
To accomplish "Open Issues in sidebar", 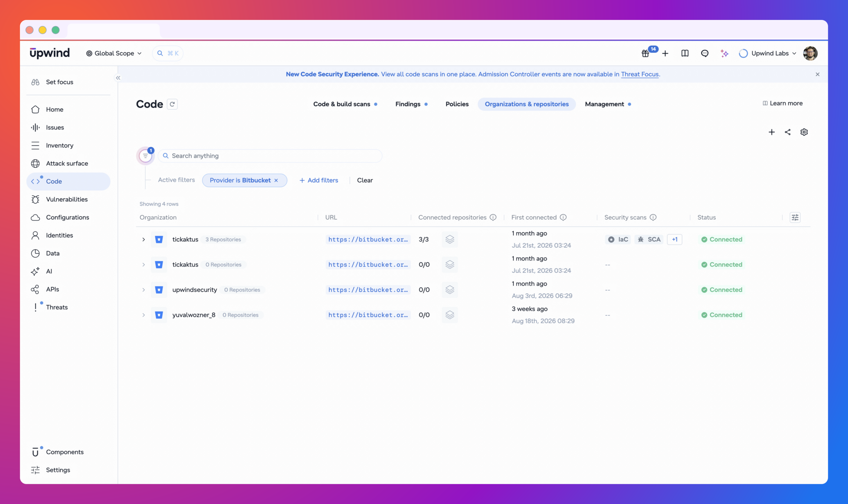I will pyautogui.click(x=68, y=127).
